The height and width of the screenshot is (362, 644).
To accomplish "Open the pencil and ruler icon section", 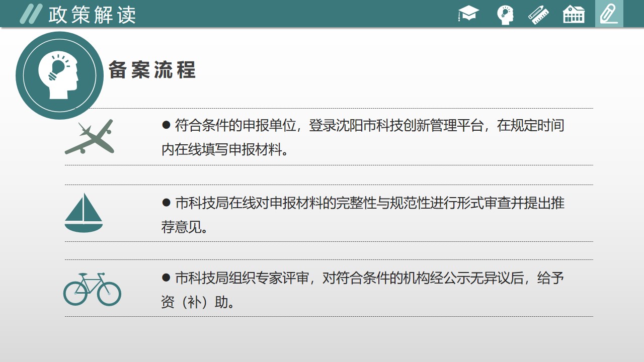I will [x=538, y=14].
